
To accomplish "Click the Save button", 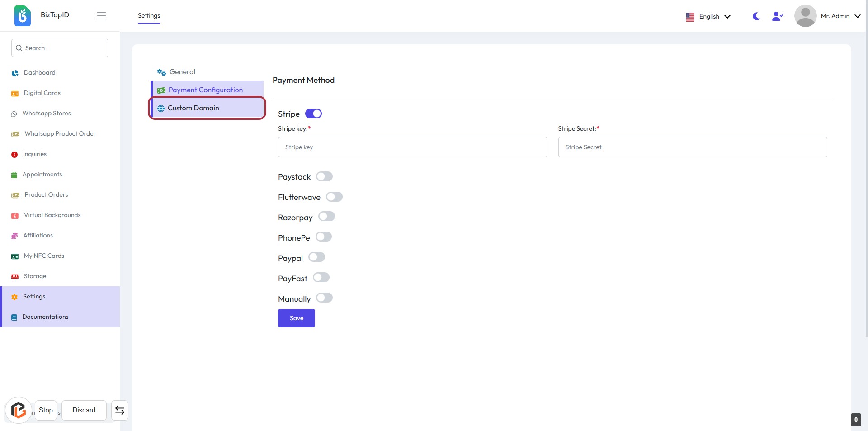I will coord(296,318).
